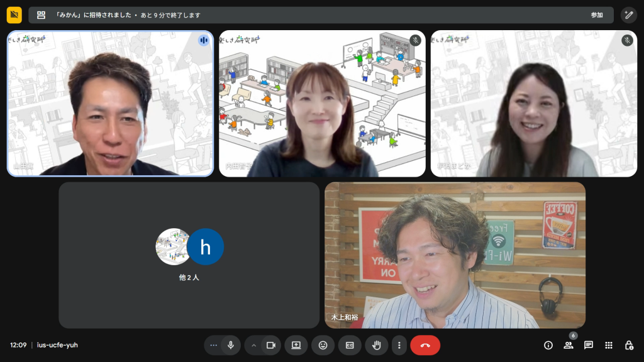Open visual effects sparkle pen icon
This screenshot has height=362, width=644.
tap(629, 15)
